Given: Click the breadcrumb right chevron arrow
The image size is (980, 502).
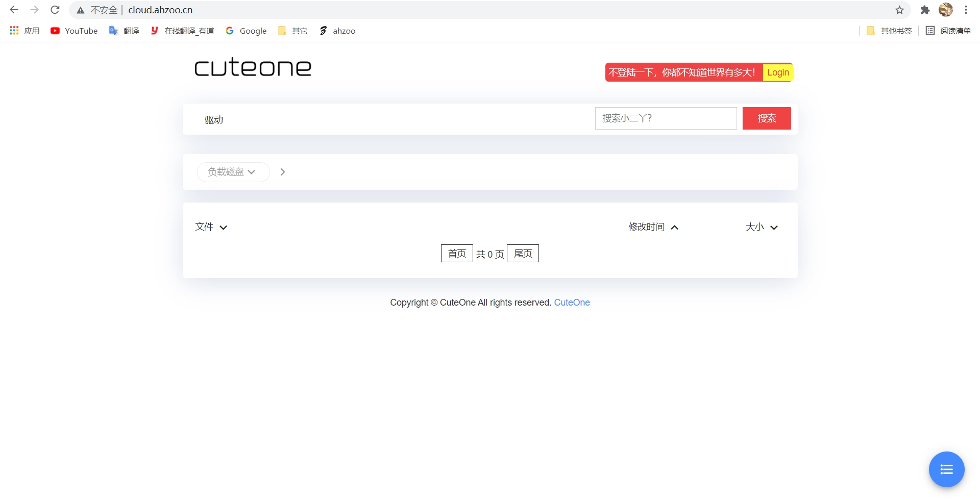Looking at the screenshot, I should [x=283, y=172].
